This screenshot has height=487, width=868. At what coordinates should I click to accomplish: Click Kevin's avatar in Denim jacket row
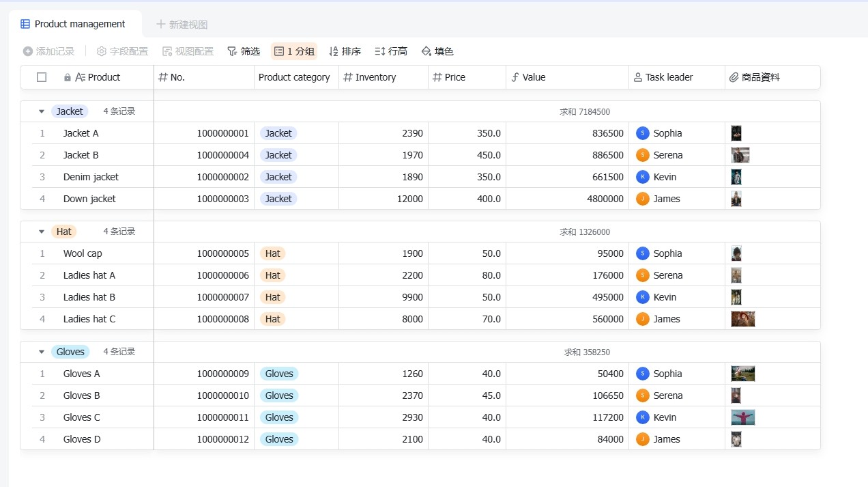click(643, 177)
